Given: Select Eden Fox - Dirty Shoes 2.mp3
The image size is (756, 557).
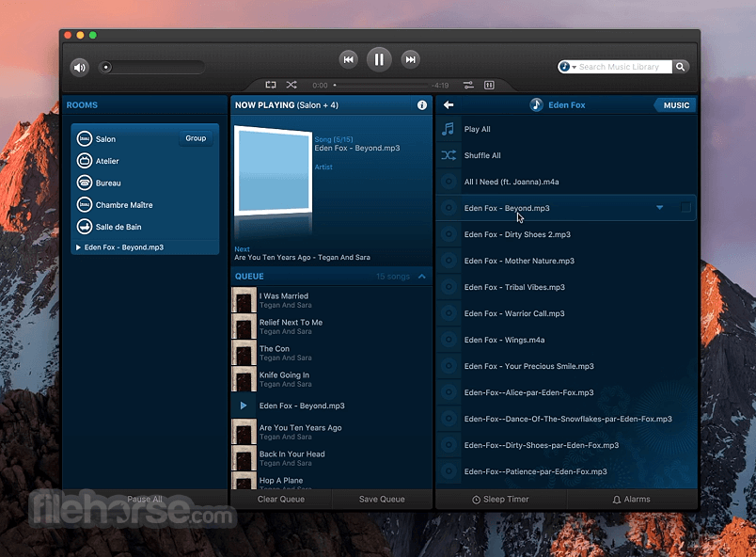Looking at the screenshot, I should (x=566, y=234).
